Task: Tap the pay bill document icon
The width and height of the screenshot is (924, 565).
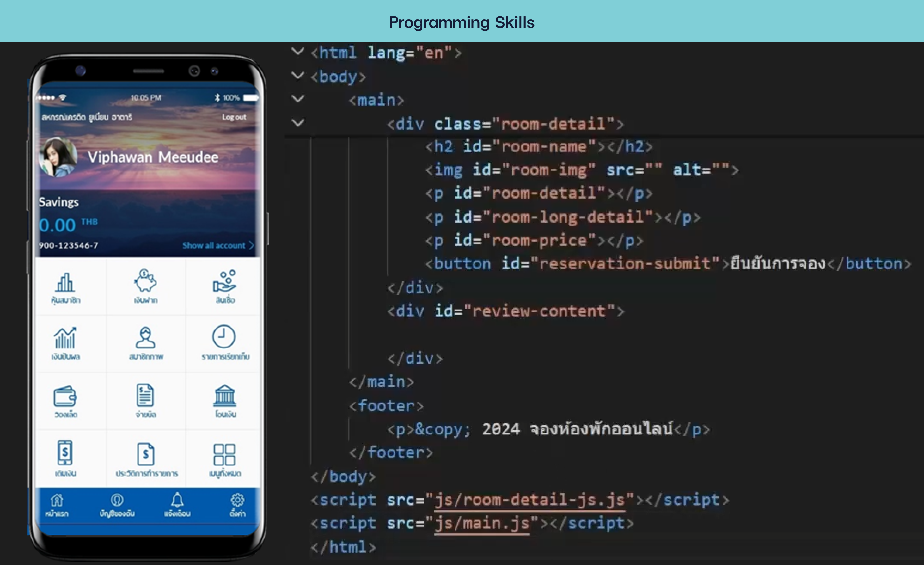Action: (x=145, y=395)
